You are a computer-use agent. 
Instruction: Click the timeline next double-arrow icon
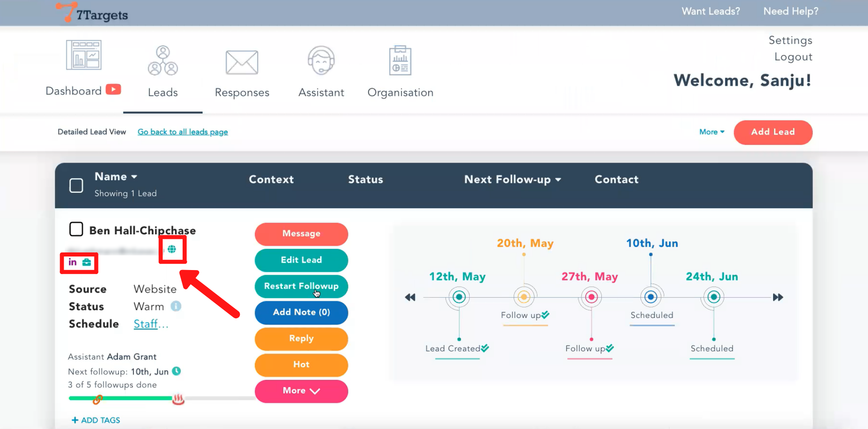[778, 297]
